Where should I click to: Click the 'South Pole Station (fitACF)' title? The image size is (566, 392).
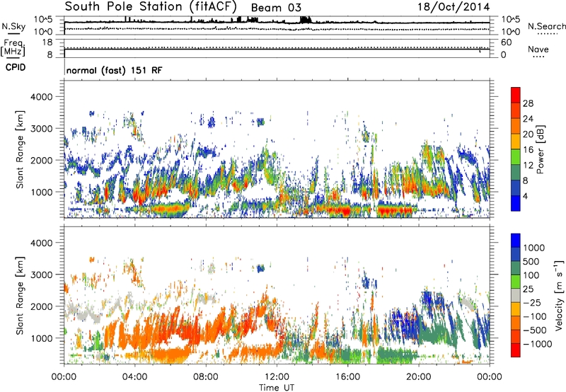[x=151, y=6]
